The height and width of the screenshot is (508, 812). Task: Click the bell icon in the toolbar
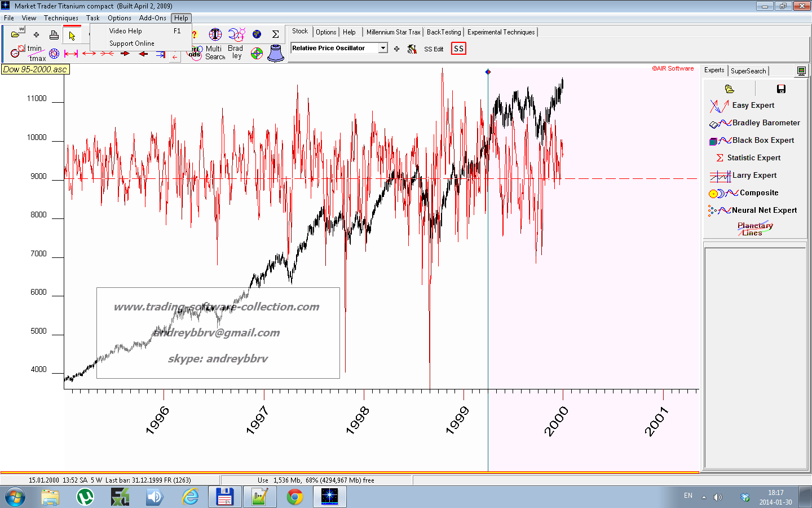[275, 53]
